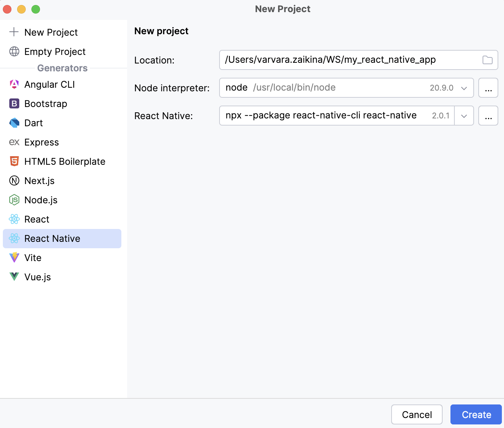Open the Node interpreter version dropdown
504x428 pixels.
464,88
